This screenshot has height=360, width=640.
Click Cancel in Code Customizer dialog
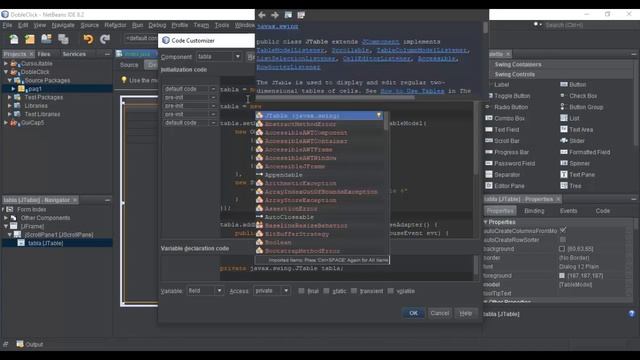tap(440, 313)
